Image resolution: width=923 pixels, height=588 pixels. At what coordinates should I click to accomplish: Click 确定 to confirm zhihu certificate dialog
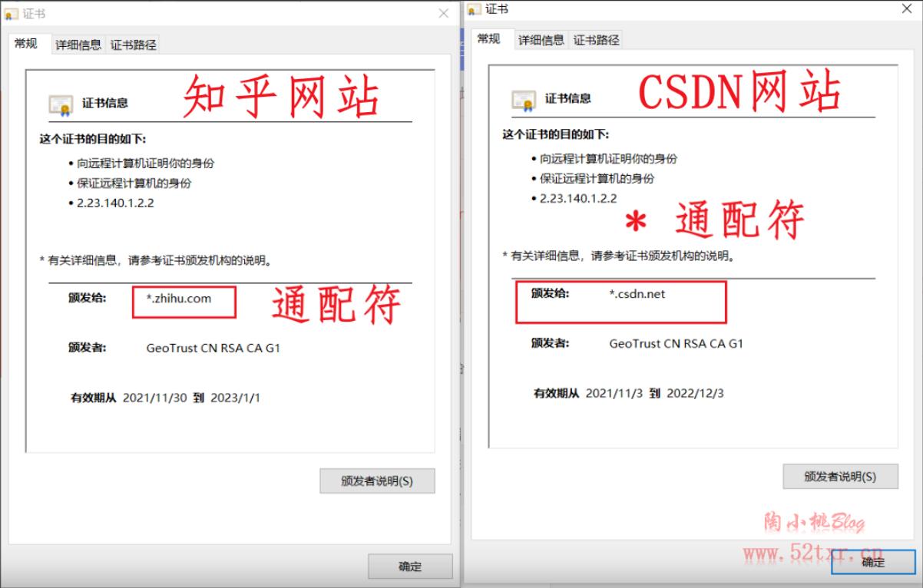tap(409, 567)
